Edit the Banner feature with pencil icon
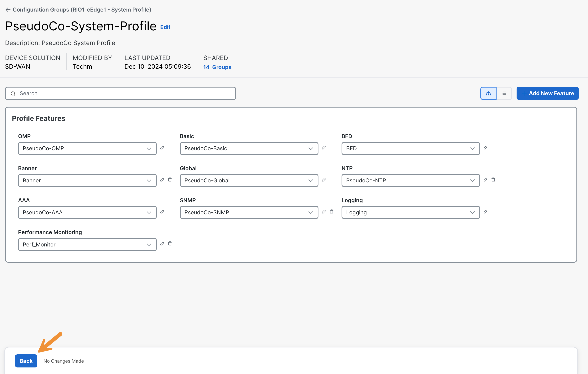588x374 pixels. pos(162,180)
